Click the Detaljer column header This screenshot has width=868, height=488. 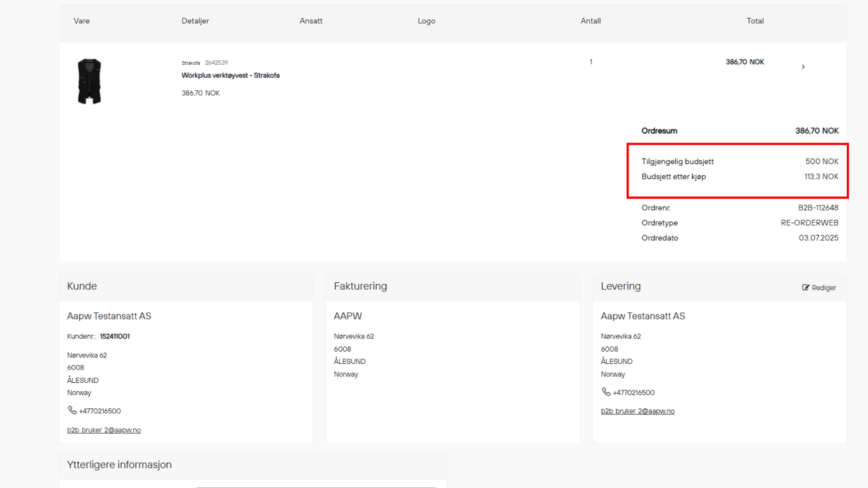point(195,21)
